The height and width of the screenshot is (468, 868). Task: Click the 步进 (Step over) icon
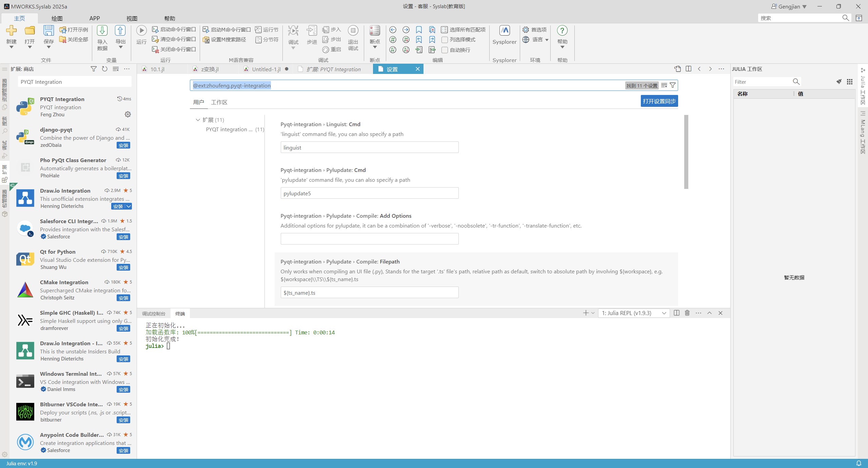312,31
